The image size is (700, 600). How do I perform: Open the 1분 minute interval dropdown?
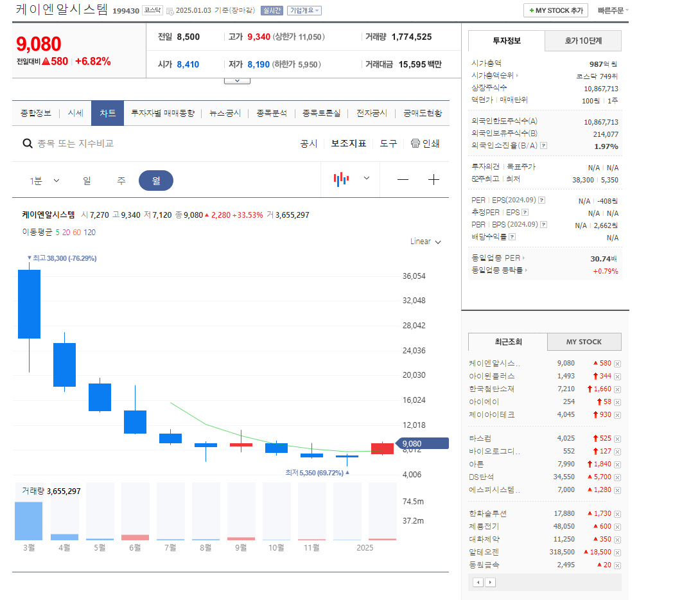point(44,181)
